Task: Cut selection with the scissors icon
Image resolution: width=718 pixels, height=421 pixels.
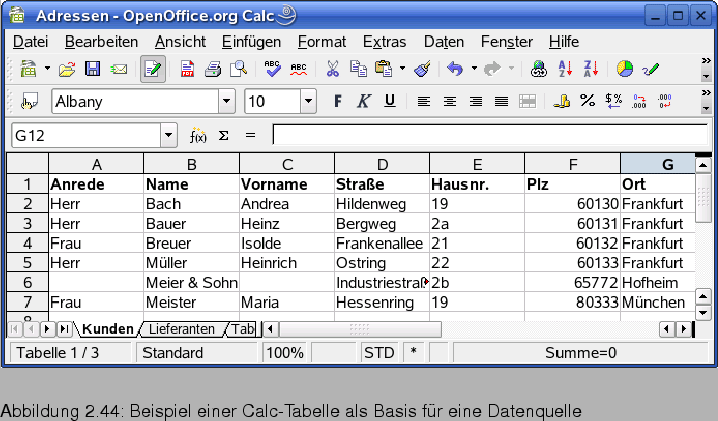Action: point(332,69)
